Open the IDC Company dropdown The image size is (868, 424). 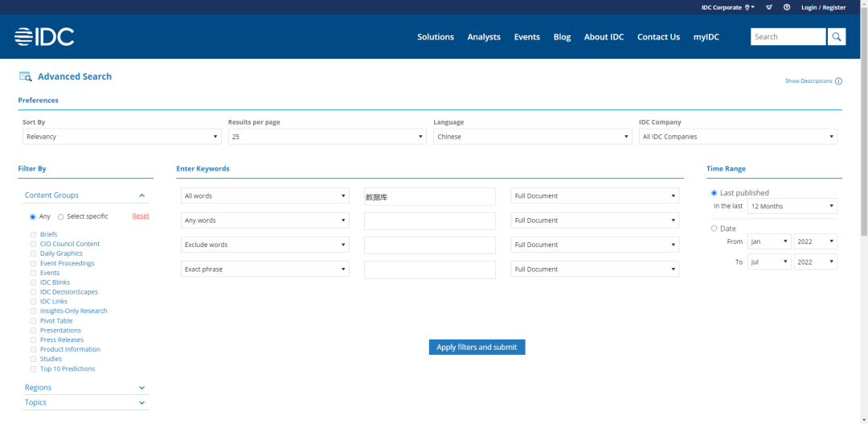coord(738,136)
